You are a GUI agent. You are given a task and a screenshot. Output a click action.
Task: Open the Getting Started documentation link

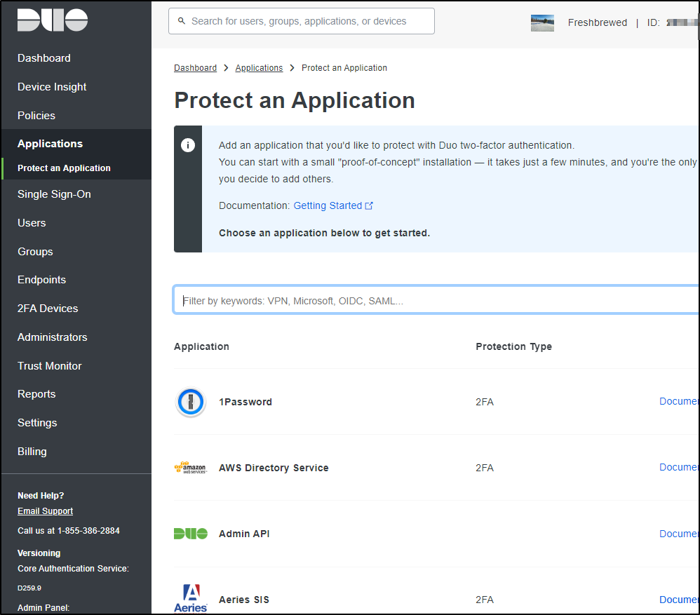point(333,205)
